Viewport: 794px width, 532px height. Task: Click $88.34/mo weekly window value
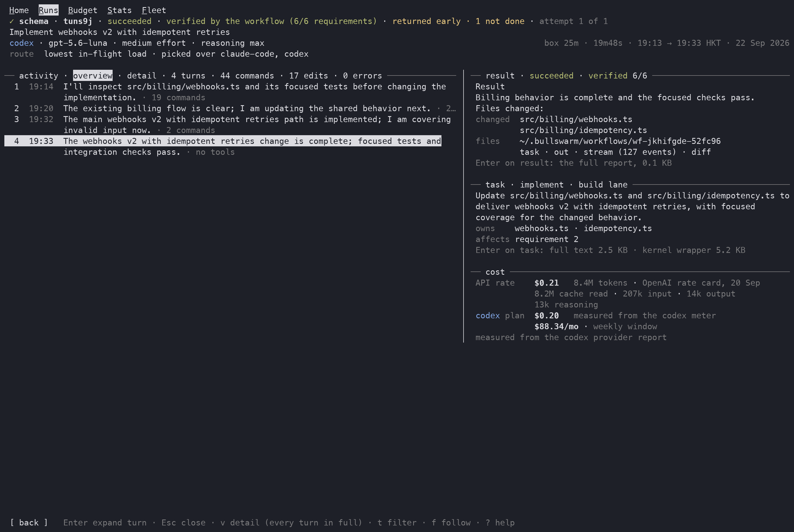[556, 327]
